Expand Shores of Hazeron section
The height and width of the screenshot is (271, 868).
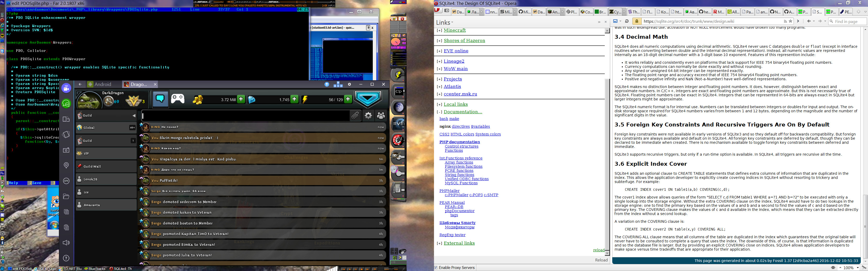(x=439, y=41)
